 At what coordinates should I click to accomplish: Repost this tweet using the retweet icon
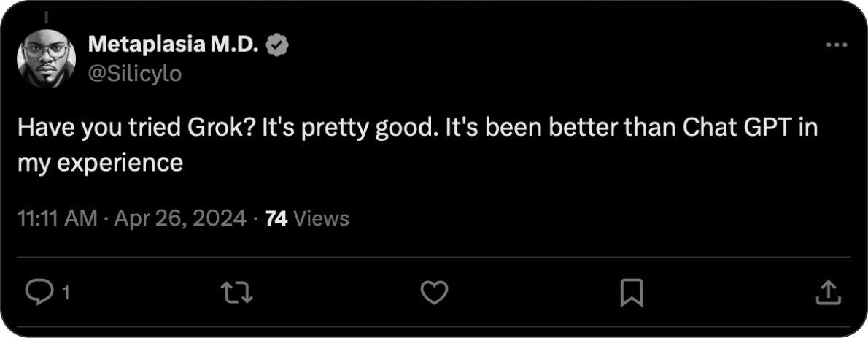point(237,293)
